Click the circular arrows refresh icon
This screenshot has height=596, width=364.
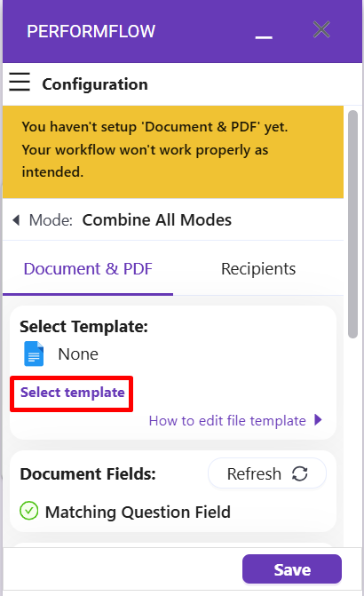[x=300, y=473]
